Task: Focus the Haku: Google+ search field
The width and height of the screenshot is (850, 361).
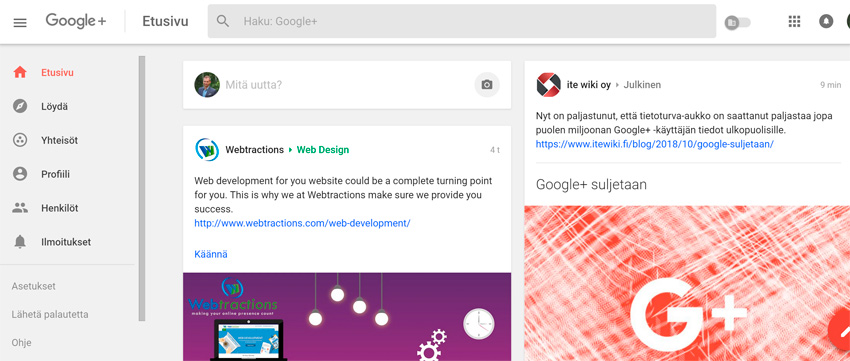Action: click(462, 21)
